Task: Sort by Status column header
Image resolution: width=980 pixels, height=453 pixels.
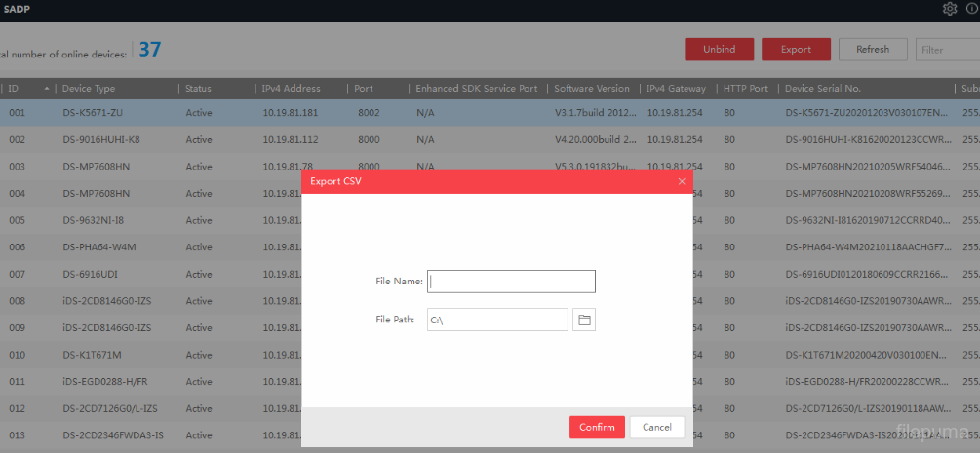Action: [x=198, y=89]
